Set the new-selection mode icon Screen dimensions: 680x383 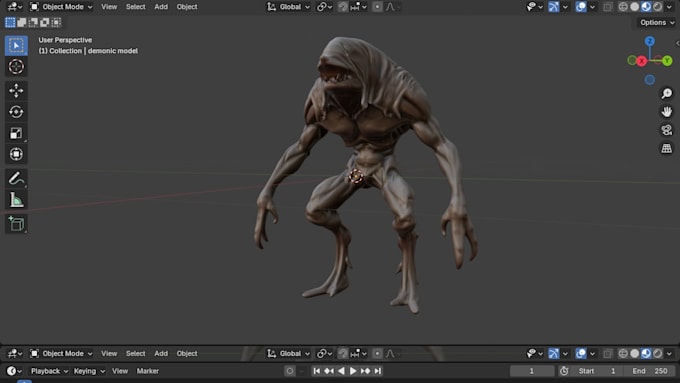[10, 23]
